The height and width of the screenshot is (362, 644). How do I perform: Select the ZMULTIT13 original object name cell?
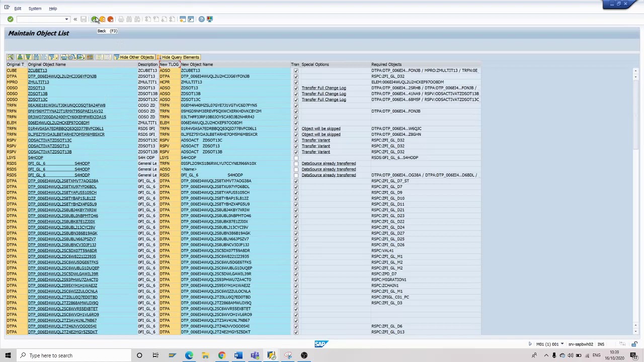(83, 82)
